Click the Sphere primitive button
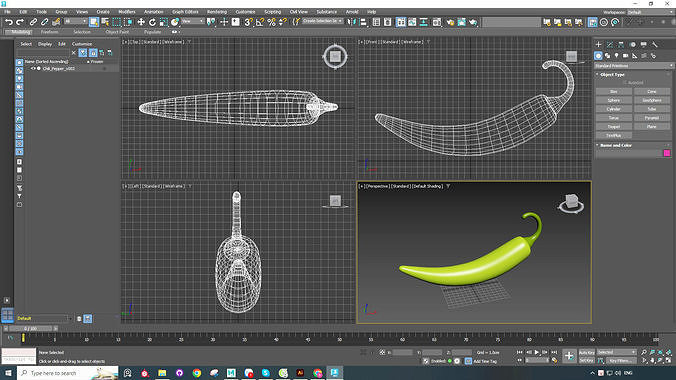Screen dimensions: 676x380 [x=614, y=100]
